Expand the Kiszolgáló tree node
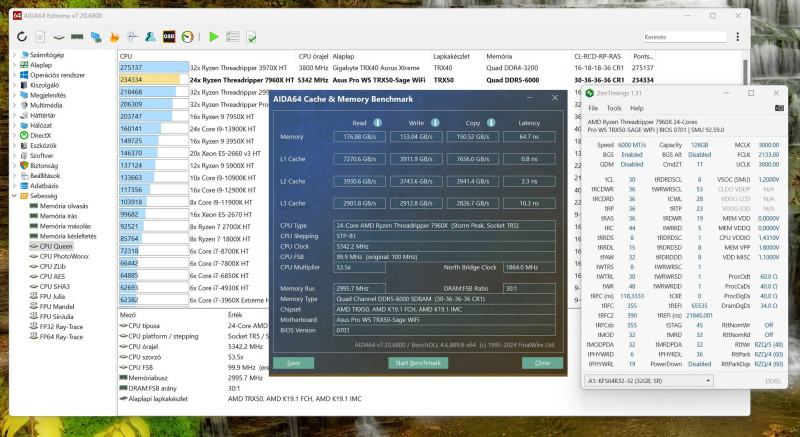The image size is (800, 437). 14,85
